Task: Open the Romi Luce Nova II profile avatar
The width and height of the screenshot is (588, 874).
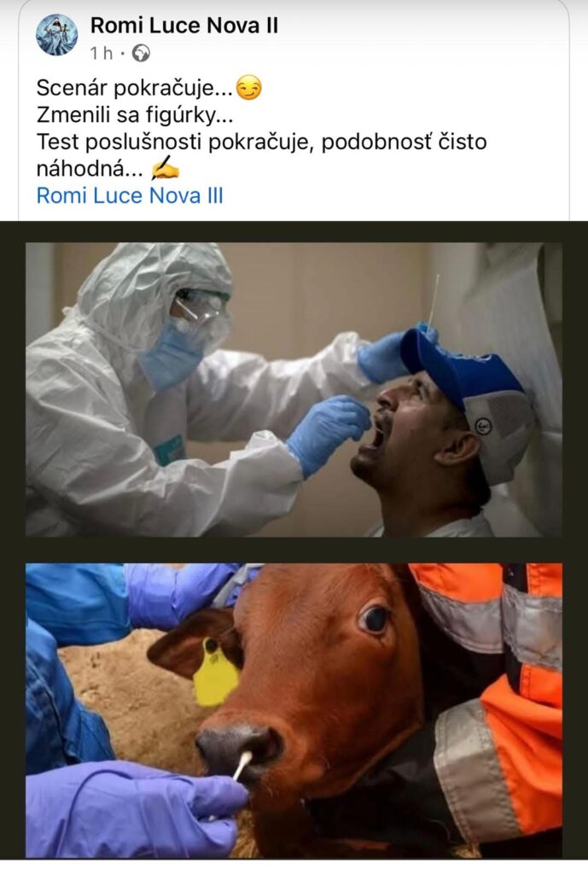Action: (x=57, y=34)
